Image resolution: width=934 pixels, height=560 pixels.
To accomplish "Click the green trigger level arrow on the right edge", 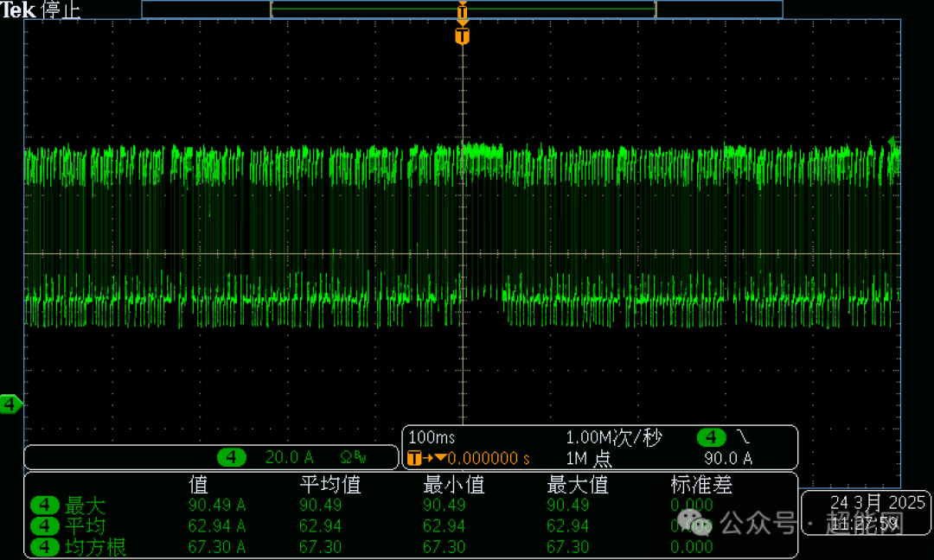I will [x=892, y=142].
